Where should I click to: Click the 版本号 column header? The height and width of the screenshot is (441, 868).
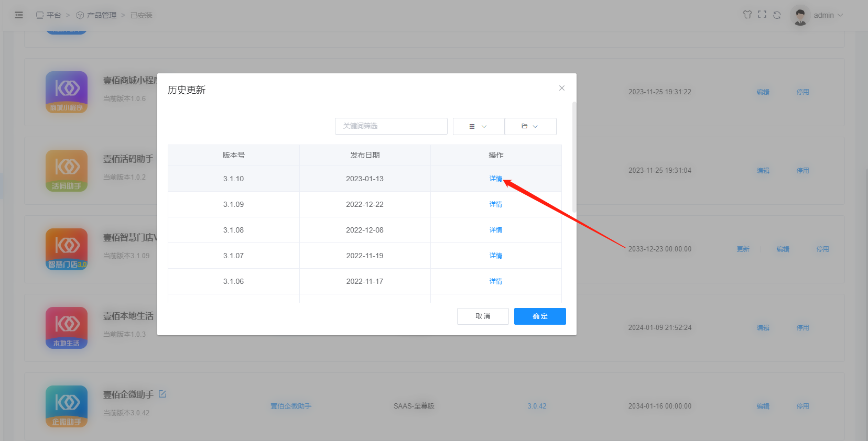[x=234, y=155]
